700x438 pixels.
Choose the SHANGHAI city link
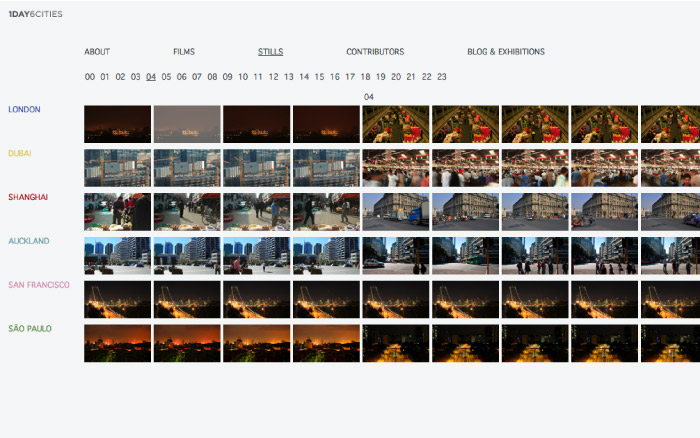[28, 197]
